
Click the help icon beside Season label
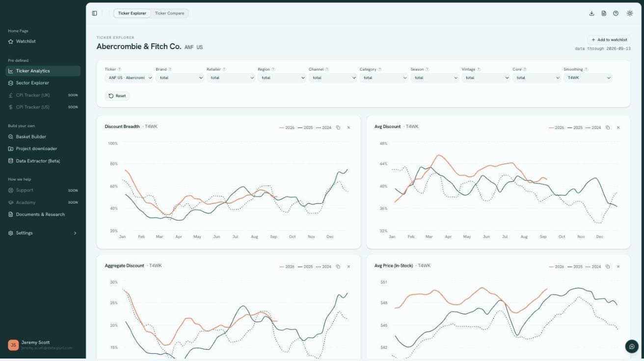pos(427,70)
